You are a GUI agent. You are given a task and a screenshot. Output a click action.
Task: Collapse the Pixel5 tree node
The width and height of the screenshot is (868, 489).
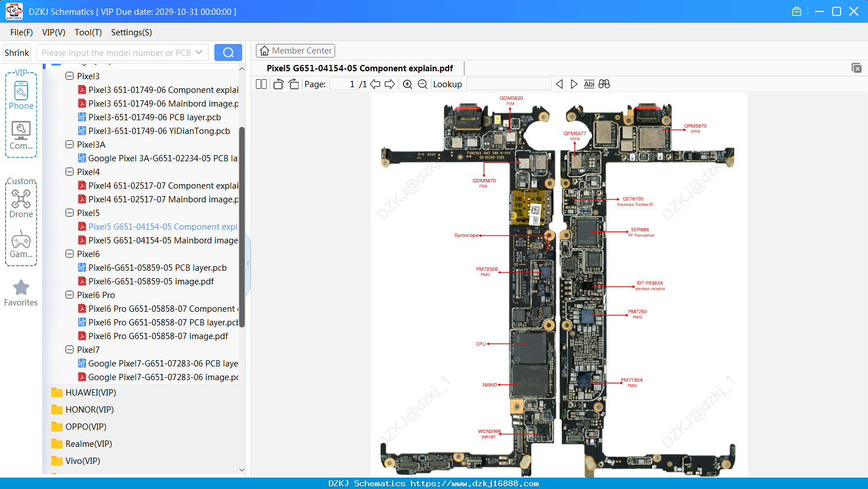(70, 213)
